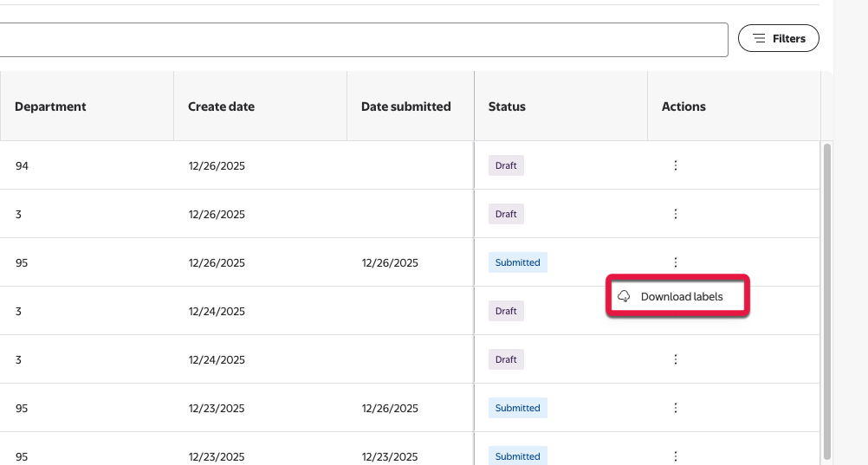Click the Actions column header

click(683, 107)
